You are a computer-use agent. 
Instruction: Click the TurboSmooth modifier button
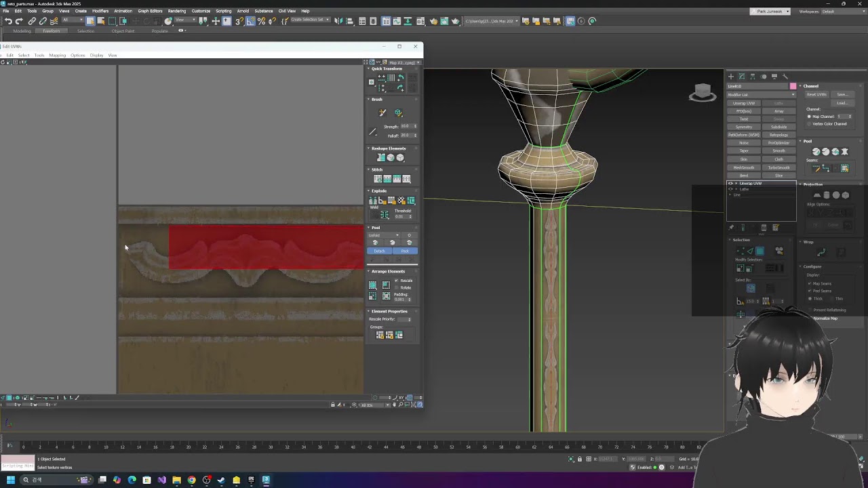click(778, 167)
